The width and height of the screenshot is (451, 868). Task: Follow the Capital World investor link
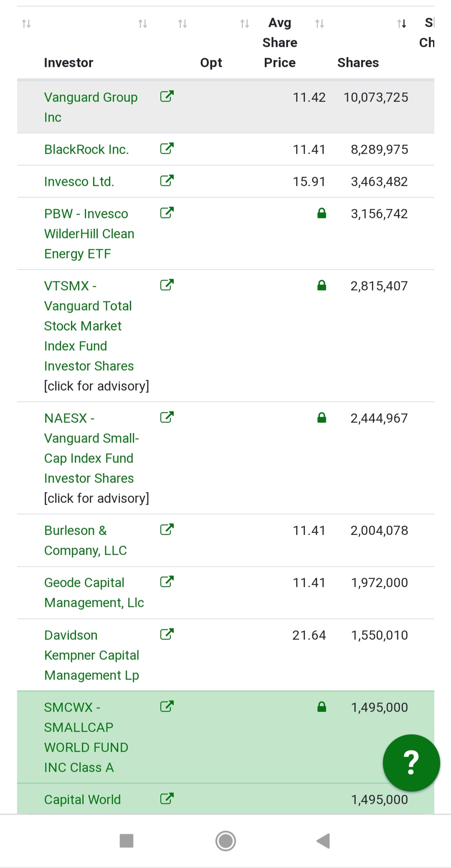(82, 799)
